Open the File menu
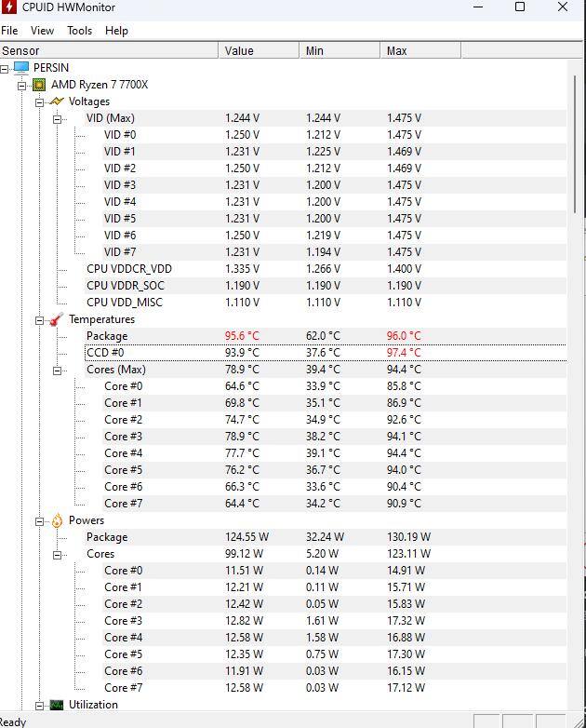The width and height of the screenshot is (586, 728). (x=9, y=31)
